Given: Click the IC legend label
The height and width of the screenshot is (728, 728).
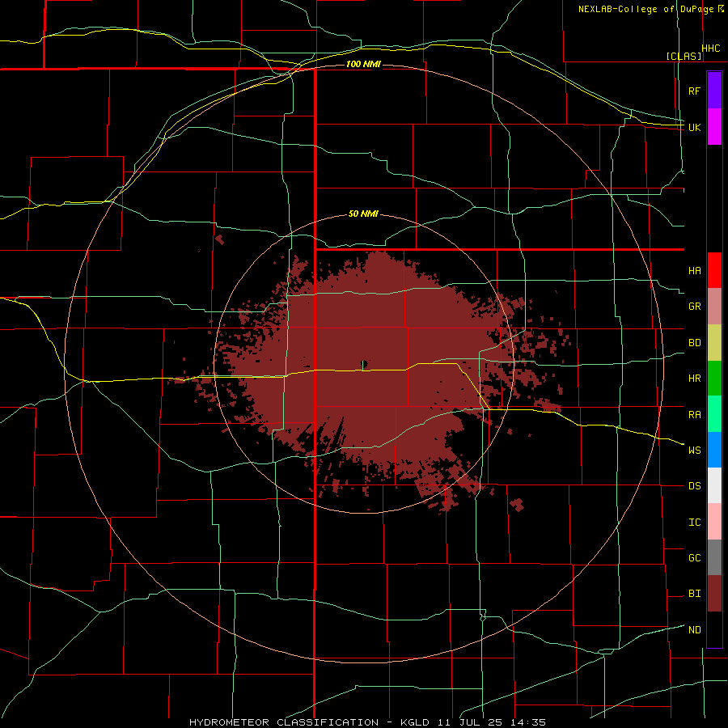Looking at the screenshot, I should (694, 523).
